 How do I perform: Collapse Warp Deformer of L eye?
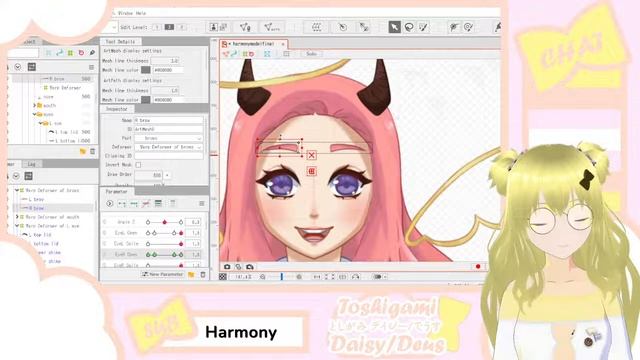coord(17,226)
